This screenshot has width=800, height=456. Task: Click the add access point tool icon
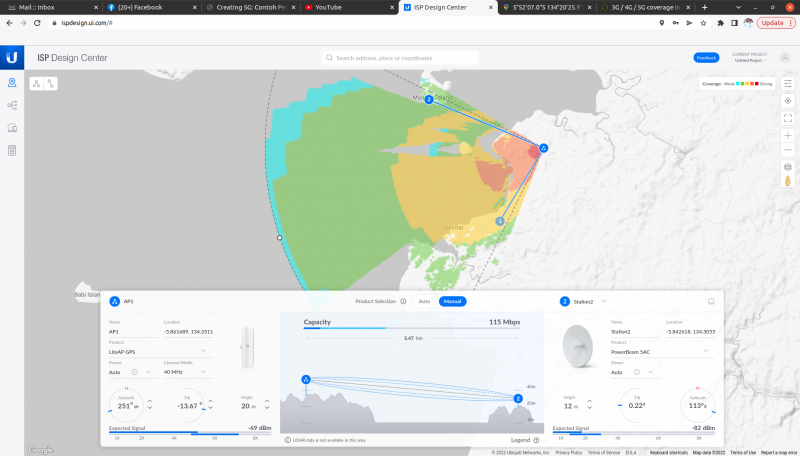click(37, 83)
